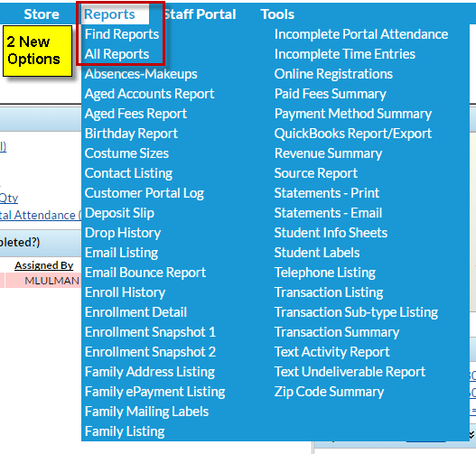Open Birthday Report

point(131,134)
